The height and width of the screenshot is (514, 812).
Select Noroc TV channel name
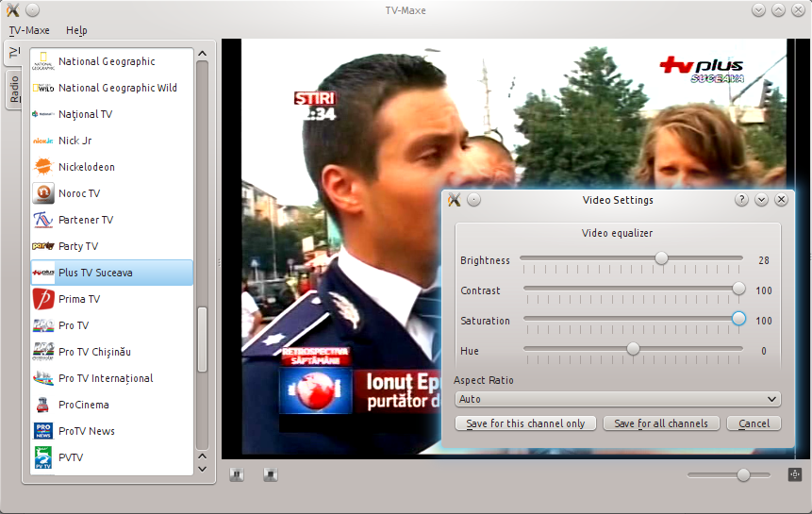79,193
